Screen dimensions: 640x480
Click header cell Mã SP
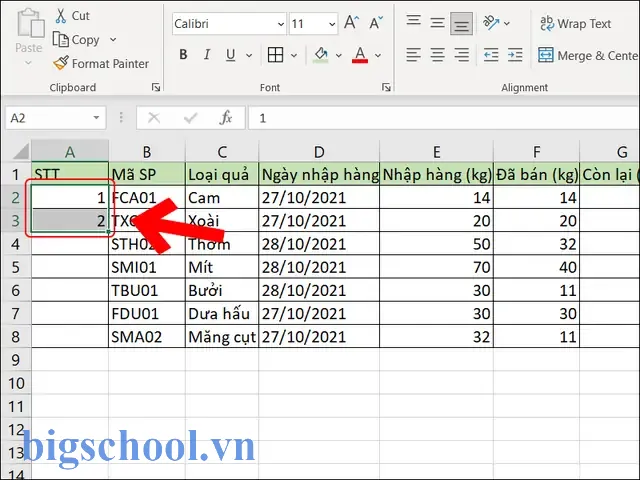(x=147, y=174)
